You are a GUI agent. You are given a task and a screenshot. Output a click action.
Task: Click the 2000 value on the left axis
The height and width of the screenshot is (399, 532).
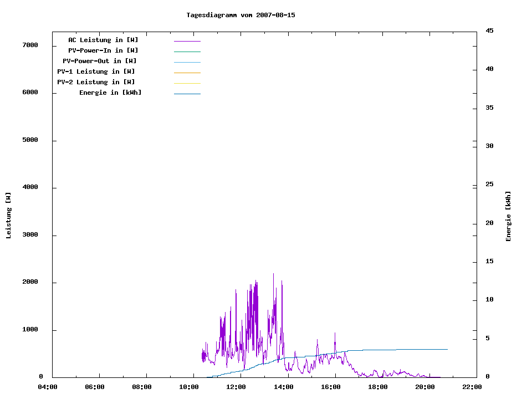[x=30, y=282]
